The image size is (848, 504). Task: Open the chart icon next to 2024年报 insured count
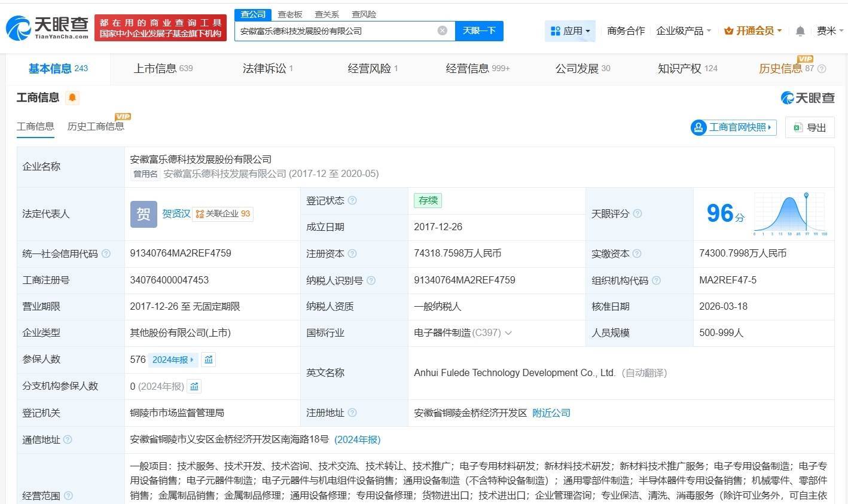pyautogui.click(x=209, y=359)
